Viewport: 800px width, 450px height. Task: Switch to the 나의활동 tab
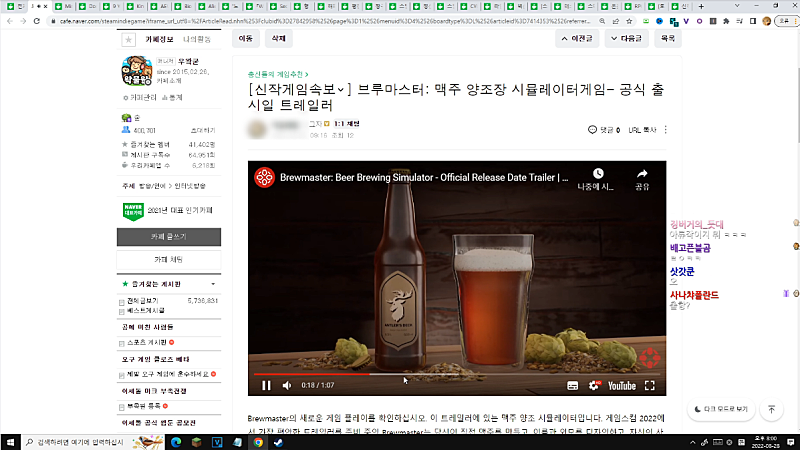pos(198,39)
